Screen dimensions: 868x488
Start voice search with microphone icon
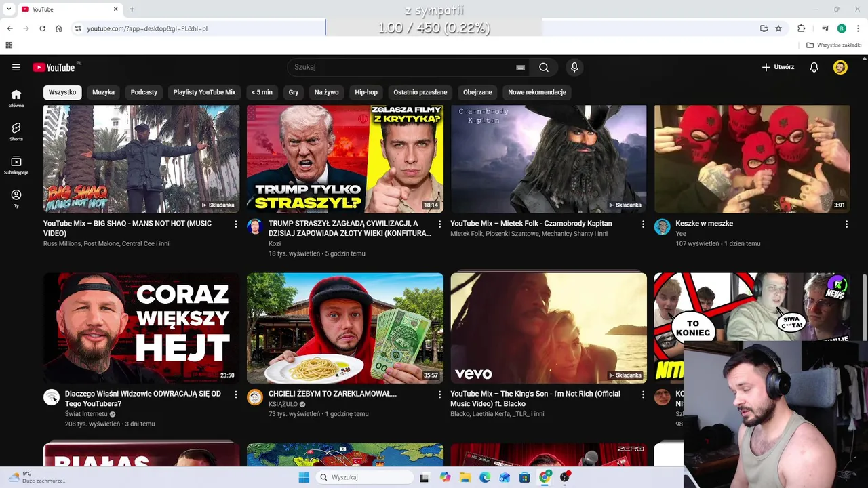coord(574,67)
